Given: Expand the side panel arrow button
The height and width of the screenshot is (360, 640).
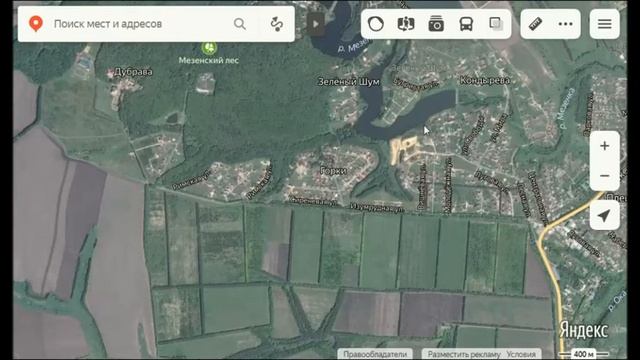Looking at the screenshot, I should [x=316, y=24].
